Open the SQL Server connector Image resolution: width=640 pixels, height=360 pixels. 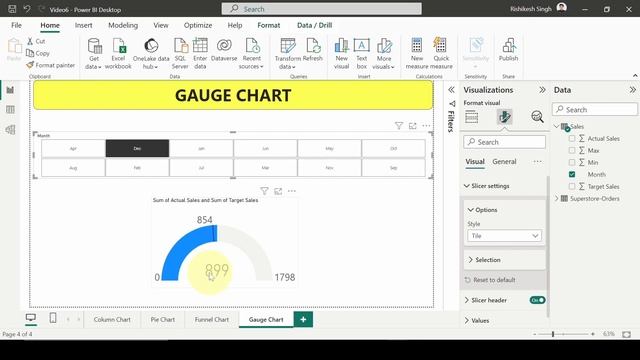pos(180,53)
